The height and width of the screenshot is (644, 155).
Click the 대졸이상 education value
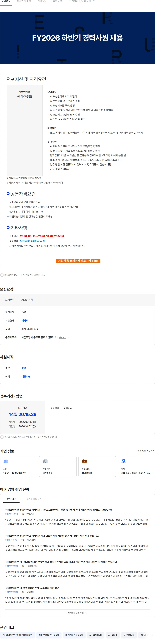26,377
